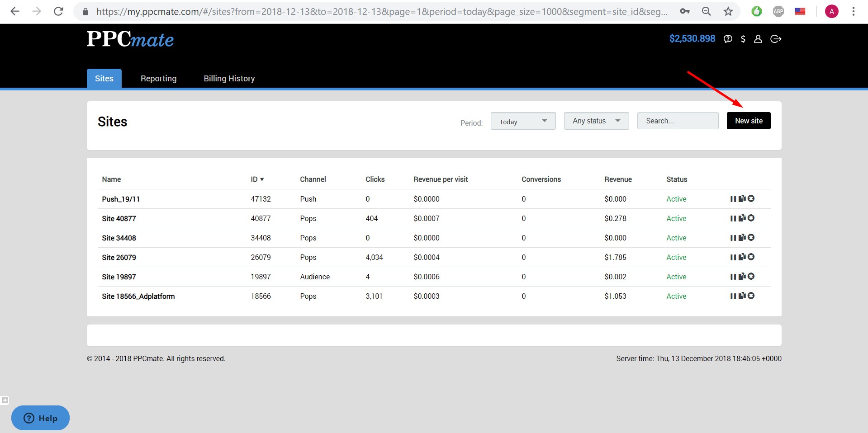Screen dimensions: 868x433
Task: Open the support question bubble icon in the header
Action: click(x=728, y=39)
